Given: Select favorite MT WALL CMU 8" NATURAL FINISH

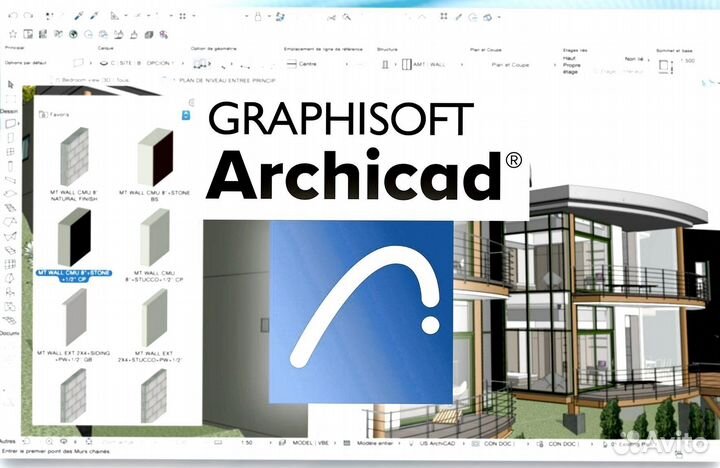Looking at the screenshot, I should [x=74, y=164].
